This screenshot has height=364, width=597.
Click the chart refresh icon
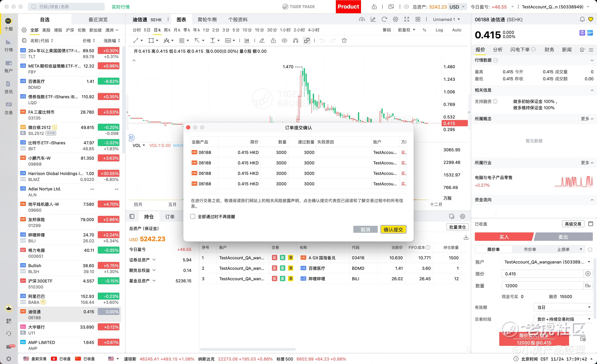[384, 19]
